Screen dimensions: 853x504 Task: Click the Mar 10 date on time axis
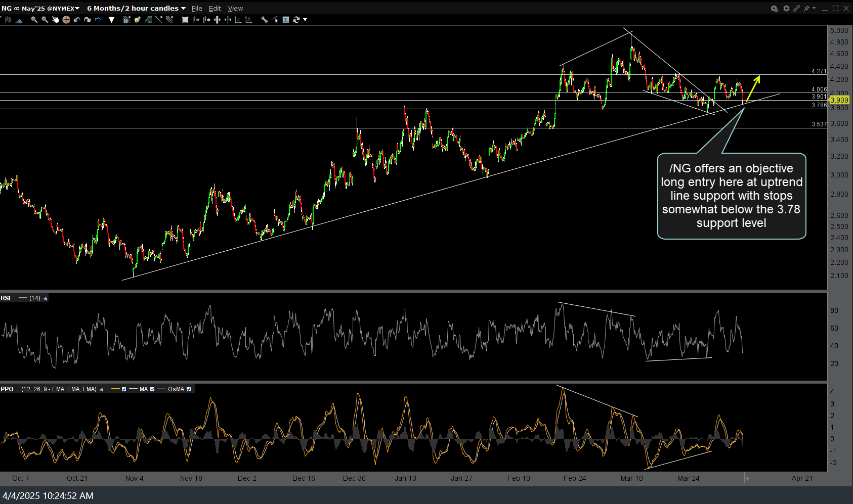pos(631,478)
